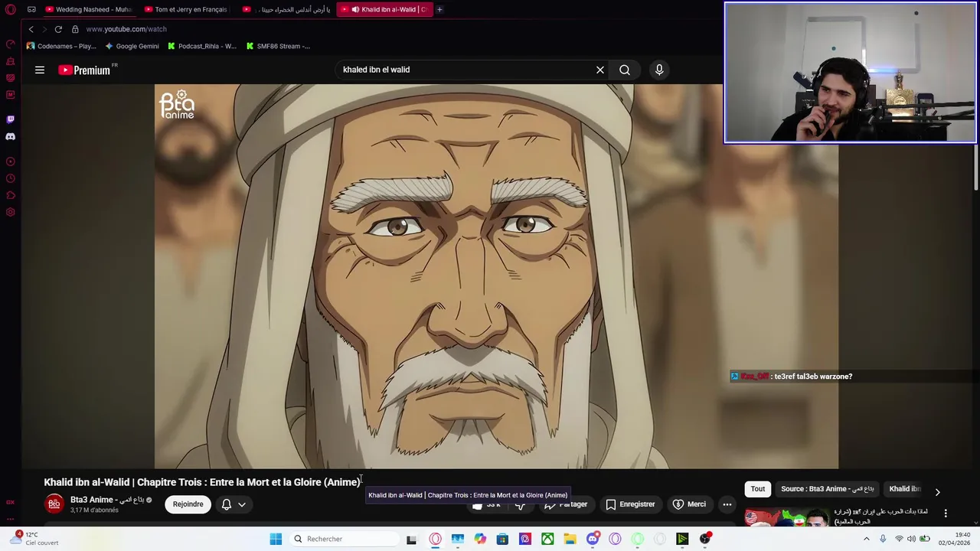
Task: Open Twitch in the Opera sidebar
Action: click(11, 119)
